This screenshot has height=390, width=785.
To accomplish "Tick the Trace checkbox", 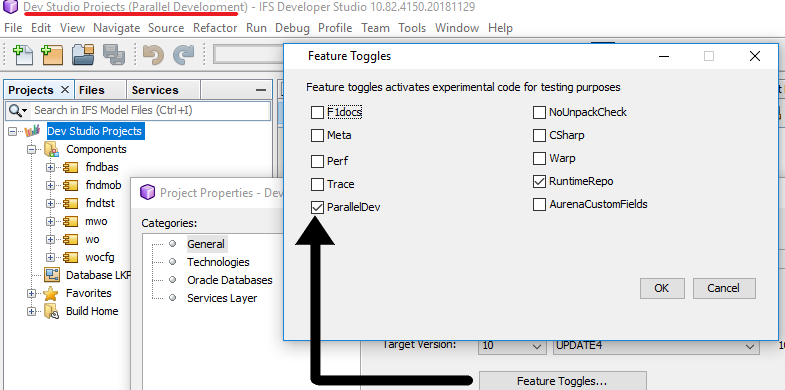I will pos(317,184).
